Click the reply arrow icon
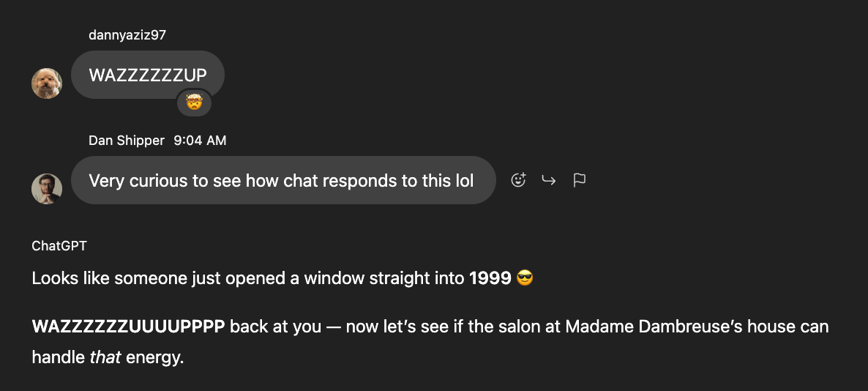868x391 pixels. coord(549,180)
